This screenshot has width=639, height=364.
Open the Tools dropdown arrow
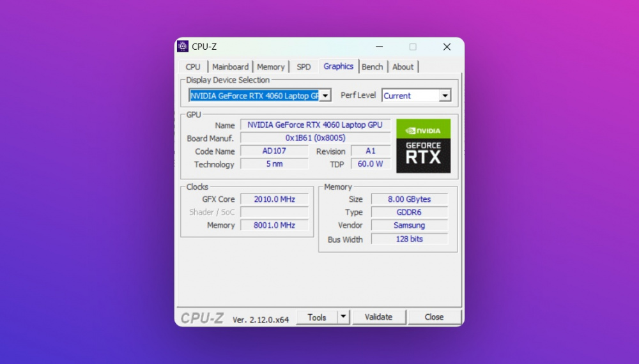coord(343,317)
